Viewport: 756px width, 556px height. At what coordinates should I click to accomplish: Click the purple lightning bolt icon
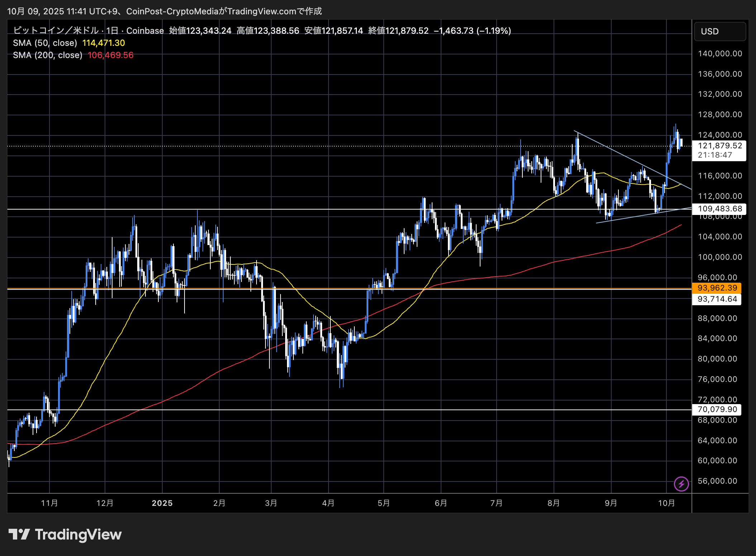(681, 484)
